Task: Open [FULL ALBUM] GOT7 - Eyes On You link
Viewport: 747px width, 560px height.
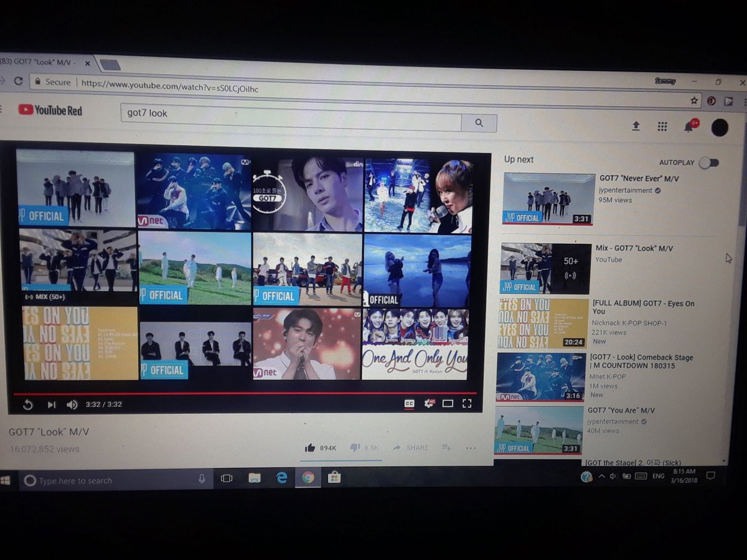Action: (x=644, y=307)
